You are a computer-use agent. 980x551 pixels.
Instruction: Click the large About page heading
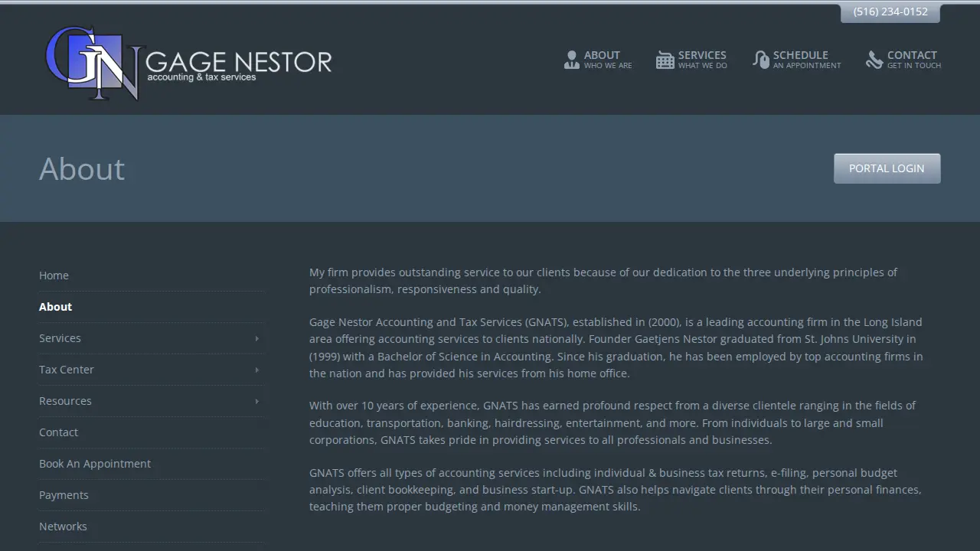(x=82, y=168)
